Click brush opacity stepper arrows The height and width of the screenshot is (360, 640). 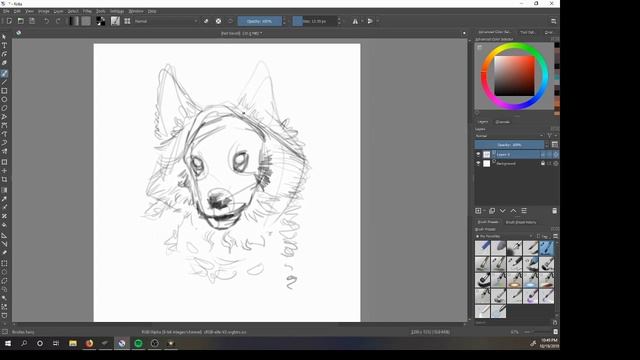[x=284, y=21]
